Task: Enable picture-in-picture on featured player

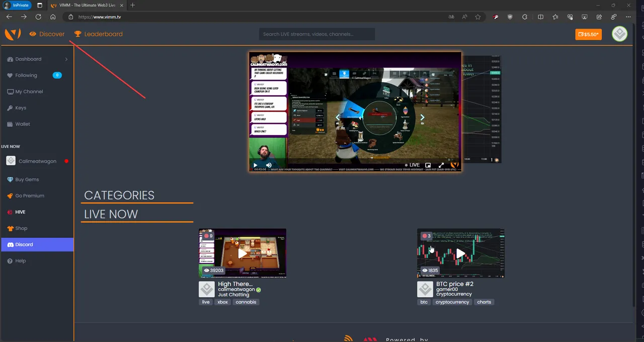Action: [x=428, y=165]
